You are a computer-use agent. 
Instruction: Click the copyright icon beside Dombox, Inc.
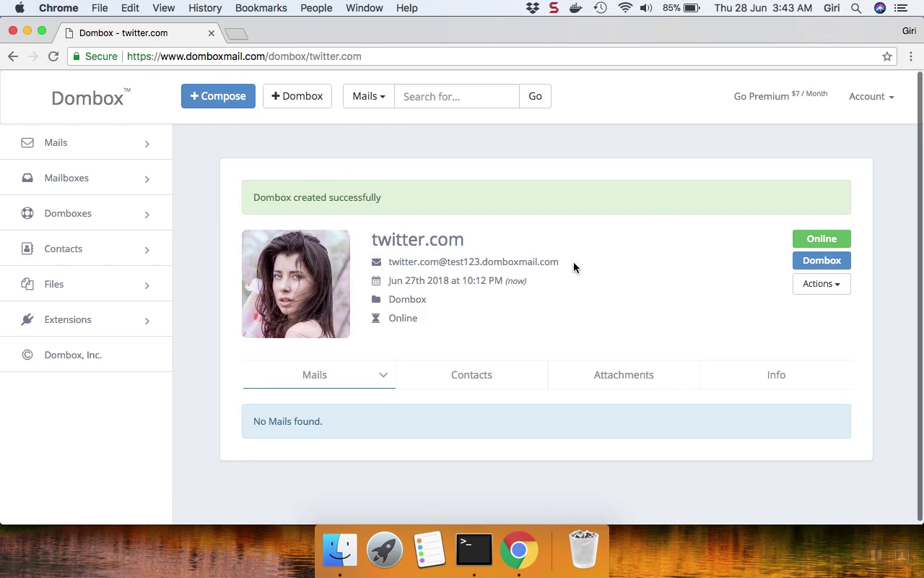pyautogui.click(x=27, y=355)
